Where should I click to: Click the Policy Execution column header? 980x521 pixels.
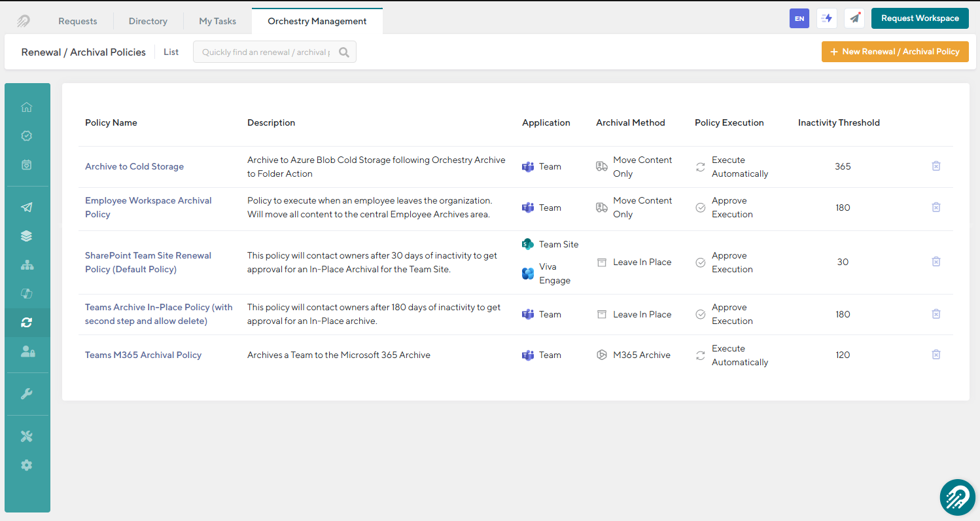(729, 122)
